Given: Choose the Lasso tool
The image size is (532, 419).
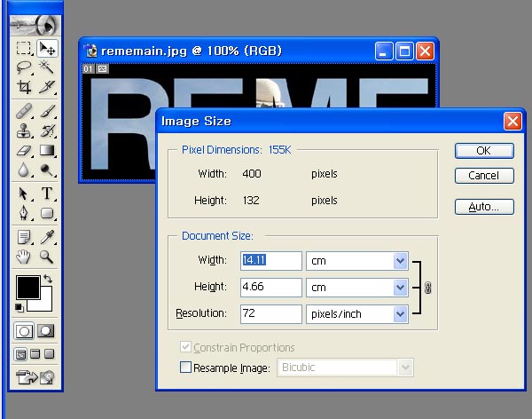Looking at the screenshot, I should pos(24,67).
